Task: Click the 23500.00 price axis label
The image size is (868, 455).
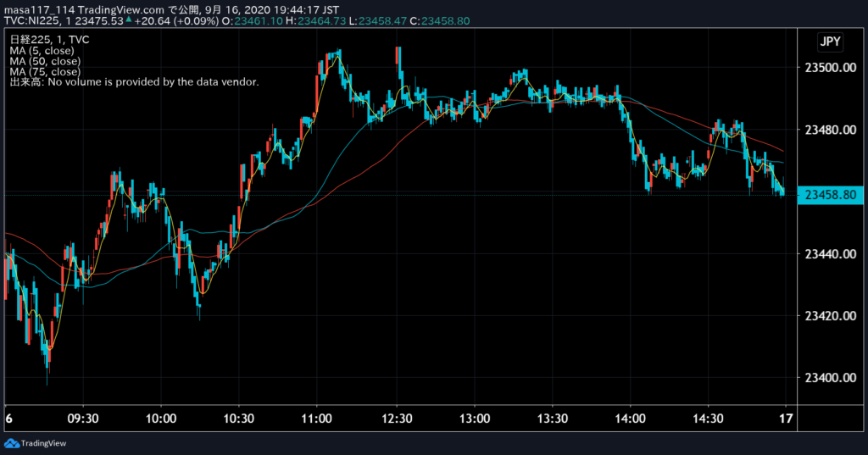Action: pos(831,68)
